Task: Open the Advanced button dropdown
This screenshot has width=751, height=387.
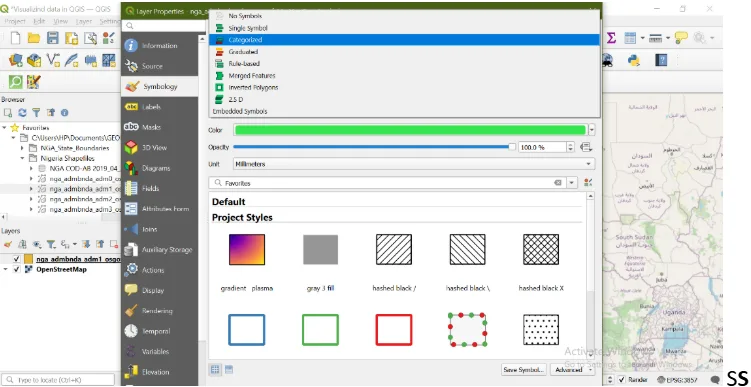Action: (572, 370)
